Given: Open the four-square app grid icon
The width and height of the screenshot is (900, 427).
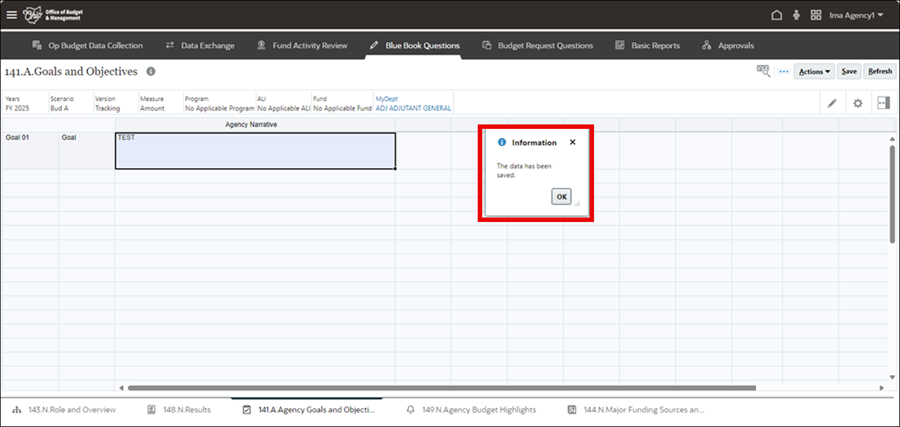Looking at the screenshot, I should 816,15.
